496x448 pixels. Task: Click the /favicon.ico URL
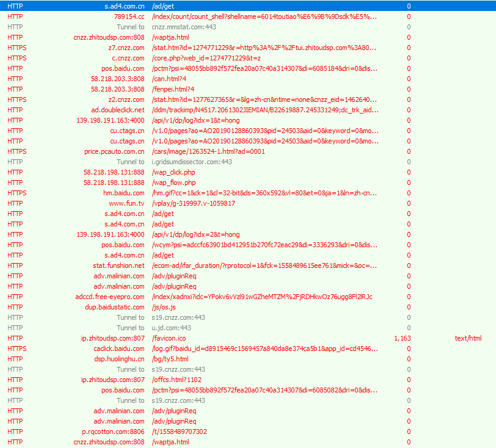[169, 338]
